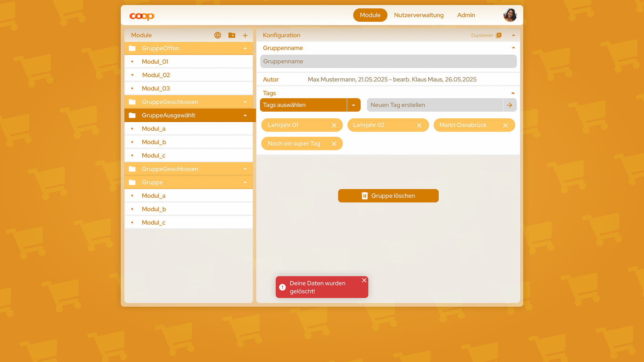
Task: Open the Tags auswählen dropdown arrow
Action: coord(354,105)
